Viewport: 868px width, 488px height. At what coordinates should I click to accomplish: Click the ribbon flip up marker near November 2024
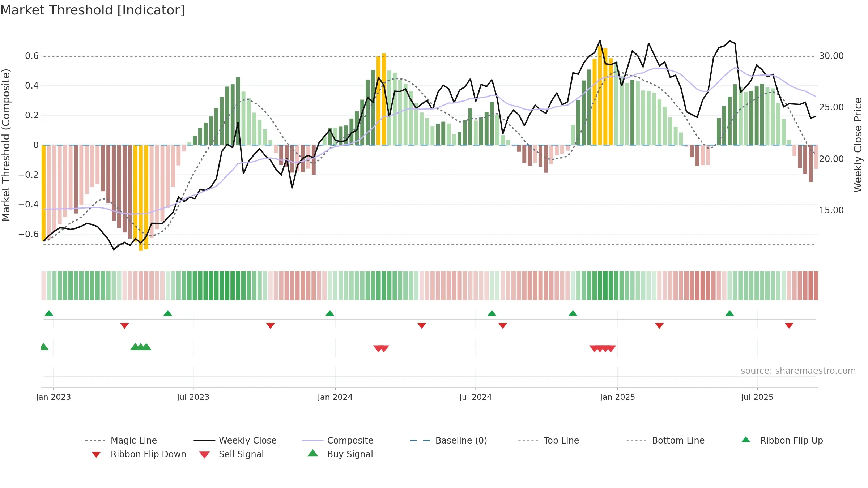573,313
